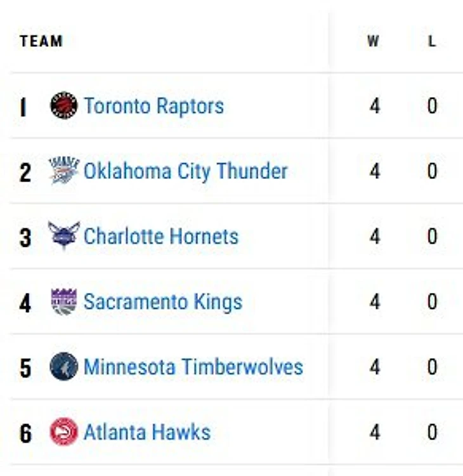Click the Oklahoma City Thunder logo
Image resolution: width=463 pixels, height=476 pixels.
click(x=63, y=171)
